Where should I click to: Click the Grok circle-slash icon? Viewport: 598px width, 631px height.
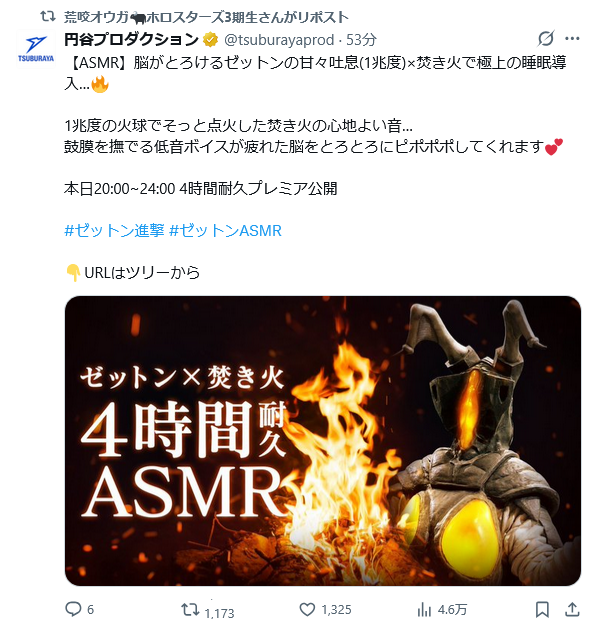(x=546, y=39)
